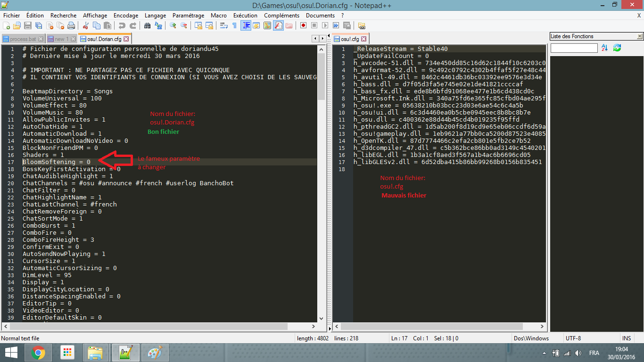
Task: Click the Save recorded macro icon
Action: tap(347, 25)
